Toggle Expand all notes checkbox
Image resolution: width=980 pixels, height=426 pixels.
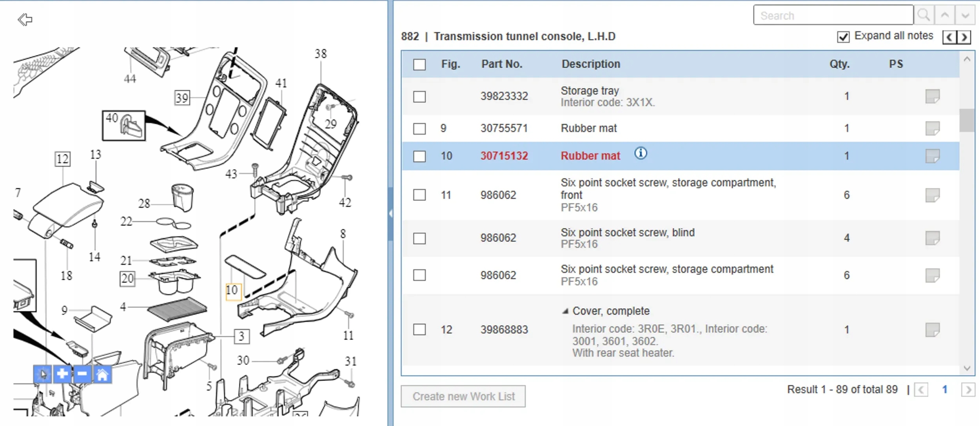pyautogui.click(x=843, y=37)
